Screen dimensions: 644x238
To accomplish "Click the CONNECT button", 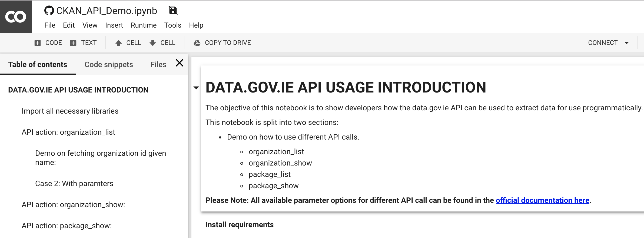I will pos(603,43).
